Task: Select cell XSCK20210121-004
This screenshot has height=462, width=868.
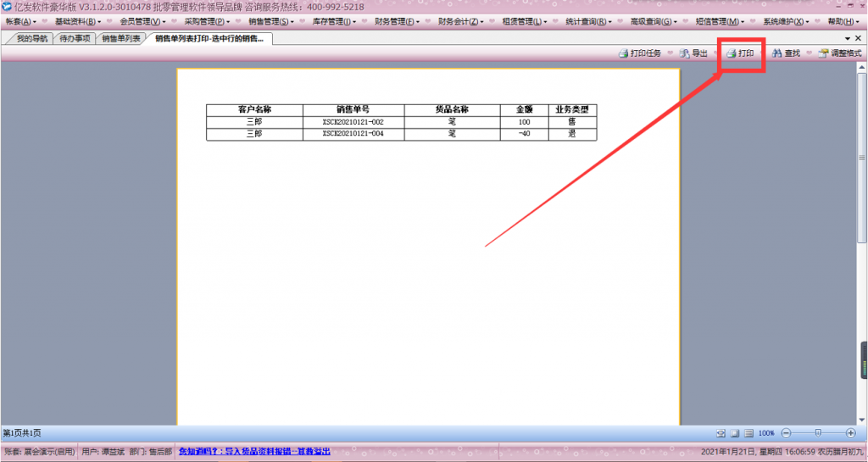Action: coord(353,134)
